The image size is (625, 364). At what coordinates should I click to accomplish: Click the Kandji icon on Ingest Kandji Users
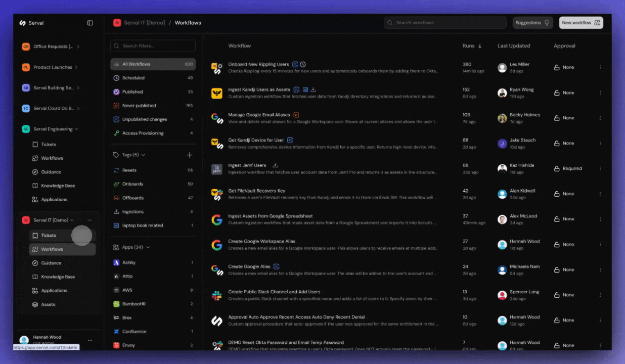pos(217,92)
